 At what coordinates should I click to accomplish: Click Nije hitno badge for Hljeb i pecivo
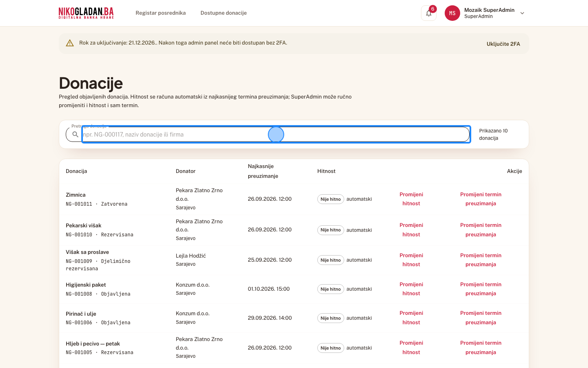(x=331, y=348)
